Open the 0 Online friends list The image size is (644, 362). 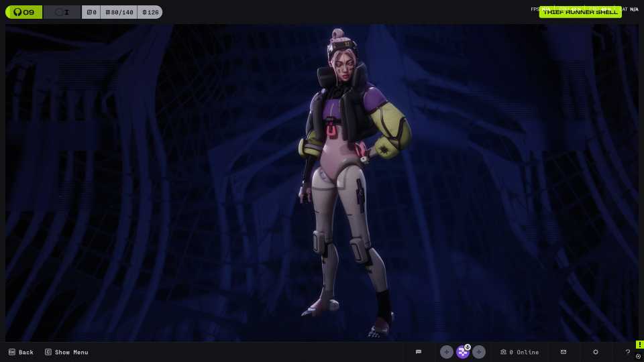(x=519, y=352)
